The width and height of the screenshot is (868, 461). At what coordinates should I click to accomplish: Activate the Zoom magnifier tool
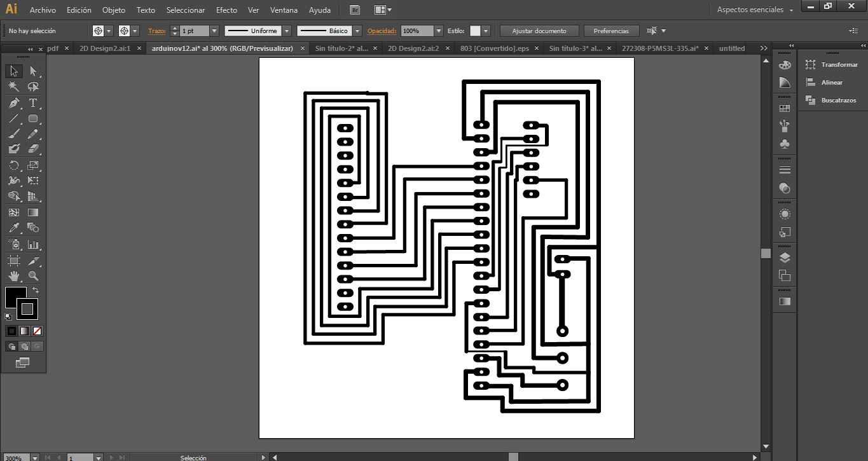click(33, 276)
